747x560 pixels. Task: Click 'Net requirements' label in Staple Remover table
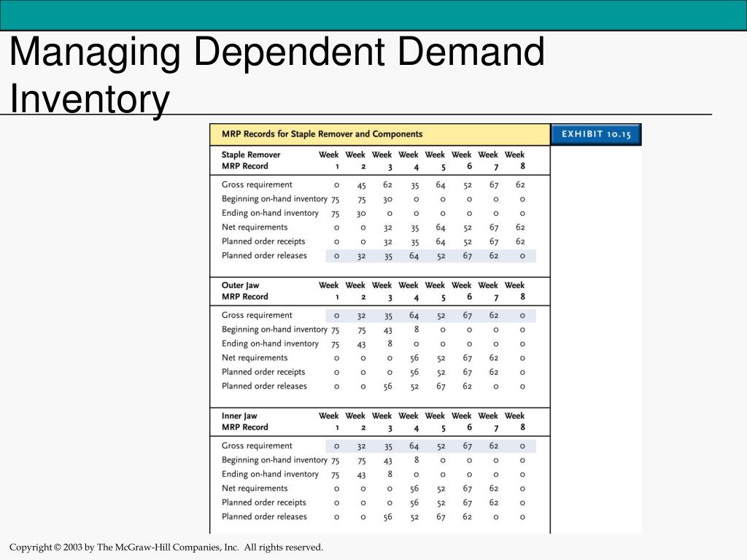[x=255, y=227]
